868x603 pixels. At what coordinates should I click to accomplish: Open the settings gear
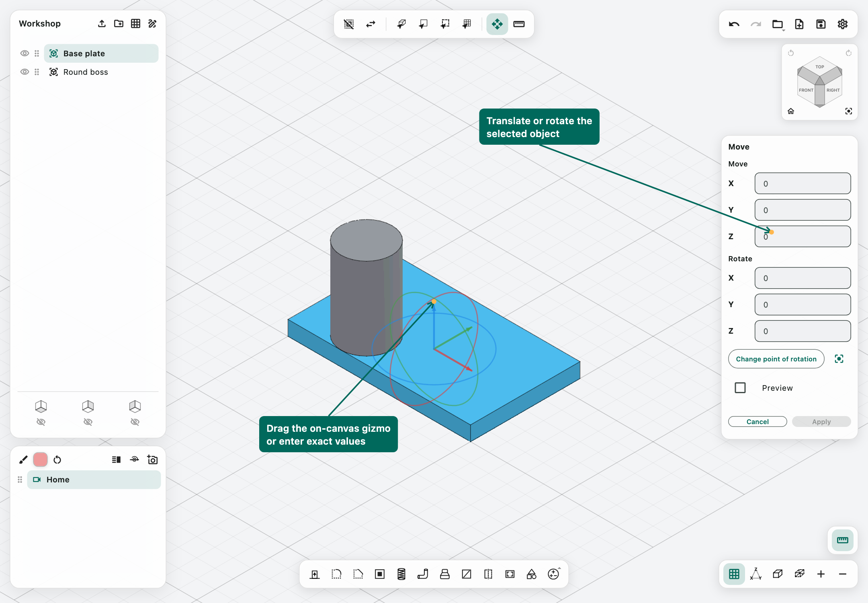tap(842, 24)
